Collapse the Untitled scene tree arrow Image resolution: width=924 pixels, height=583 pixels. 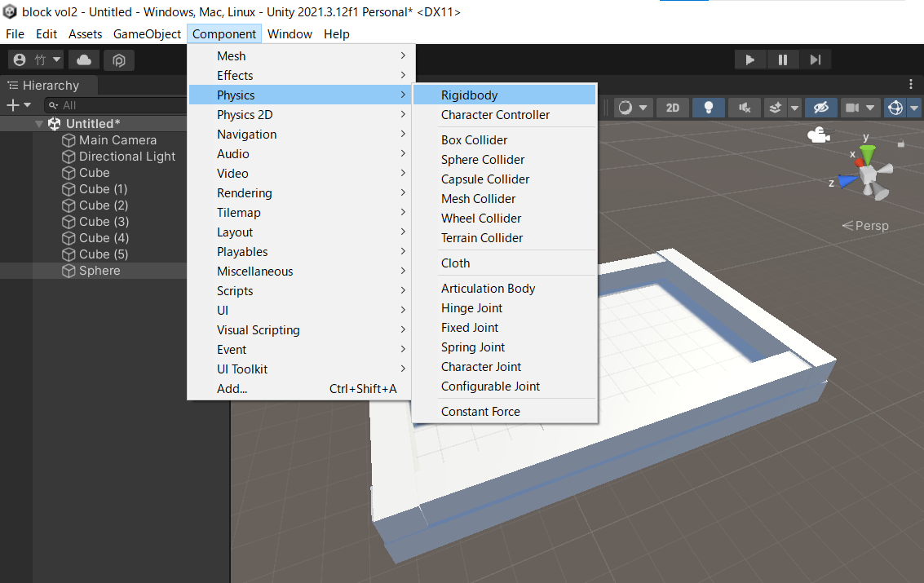coord(39,124)
